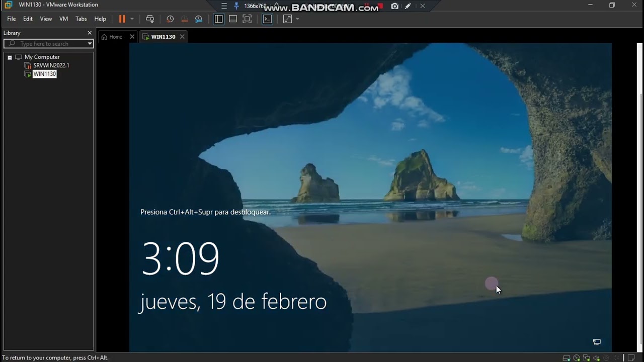Collapse the My Computer tree node

tap(10, 57)
